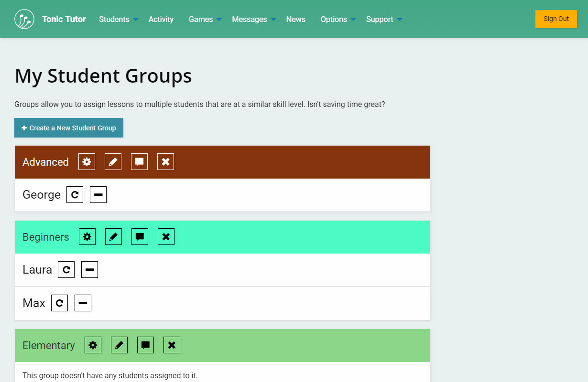Remove Laura using the minus icon

(89, 270)
